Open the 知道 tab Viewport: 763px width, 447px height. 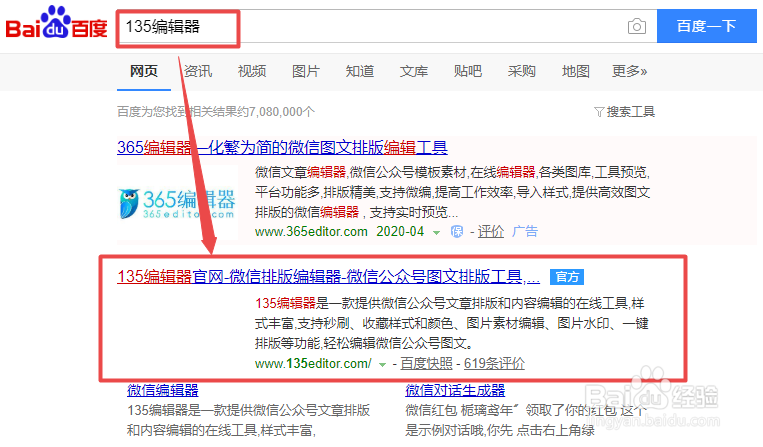click(x=360, y=72)
